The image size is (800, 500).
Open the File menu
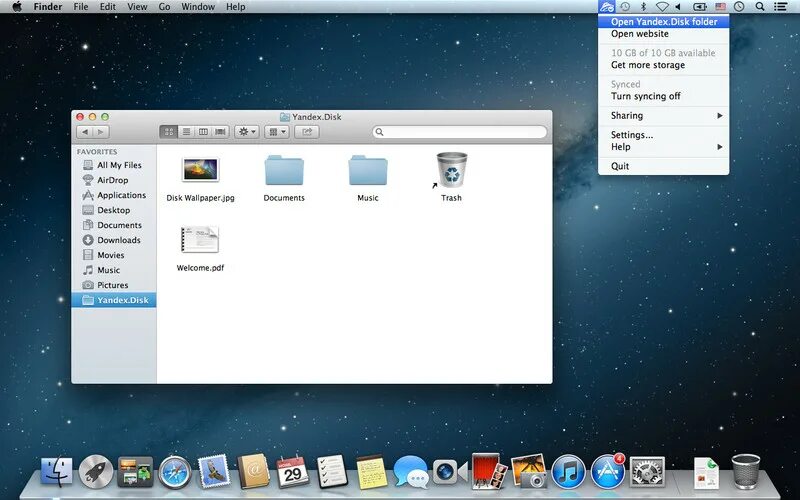click(81, 7)
